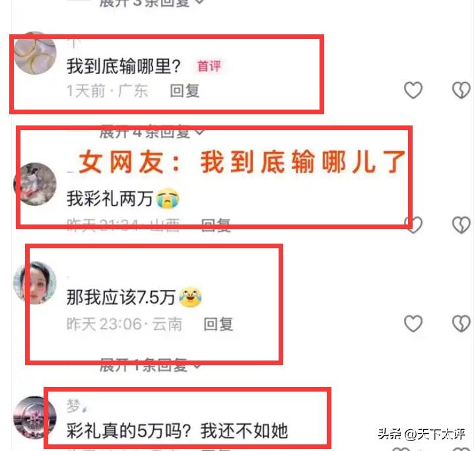Reply to the "我彩礼两万" comment
This screenshot has width=476, height=451.
coord(216,225)
